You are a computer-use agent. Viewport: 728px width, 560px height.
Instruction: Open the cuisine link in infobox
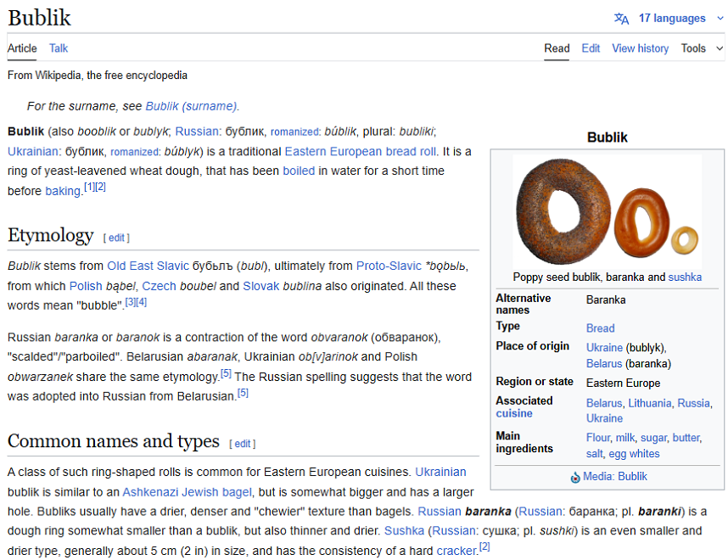pyautogui.click(x=514, y=413)
